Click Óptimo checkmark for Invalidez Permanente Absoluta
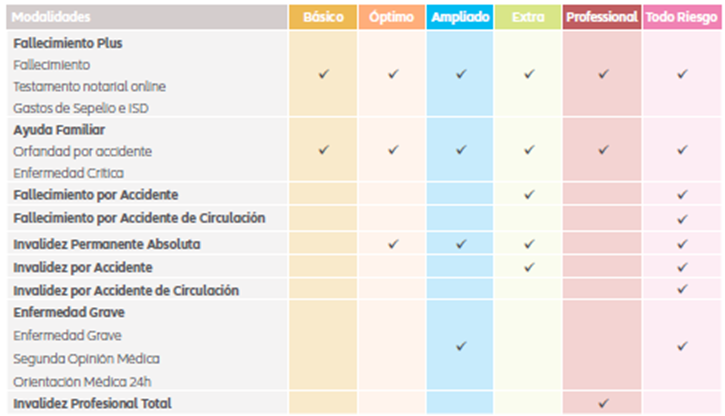This screenshot has width=725, height=416. click(x=393, y=244)
